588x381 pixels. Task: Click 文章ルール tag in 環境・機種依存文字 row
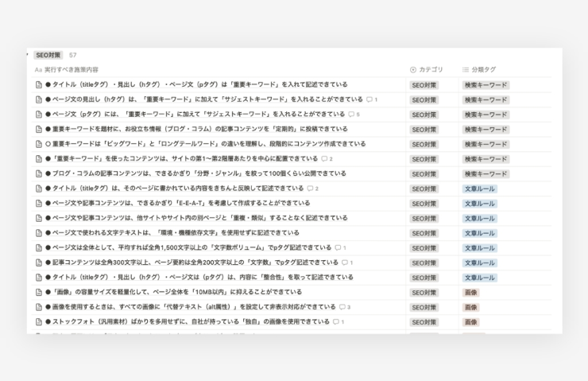coord(480,234)
